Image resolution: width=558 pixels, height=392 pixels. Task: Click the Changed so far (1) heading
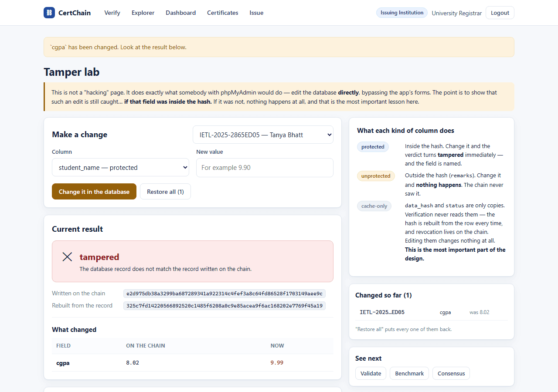pyautogui.click(x=384, y=295)
